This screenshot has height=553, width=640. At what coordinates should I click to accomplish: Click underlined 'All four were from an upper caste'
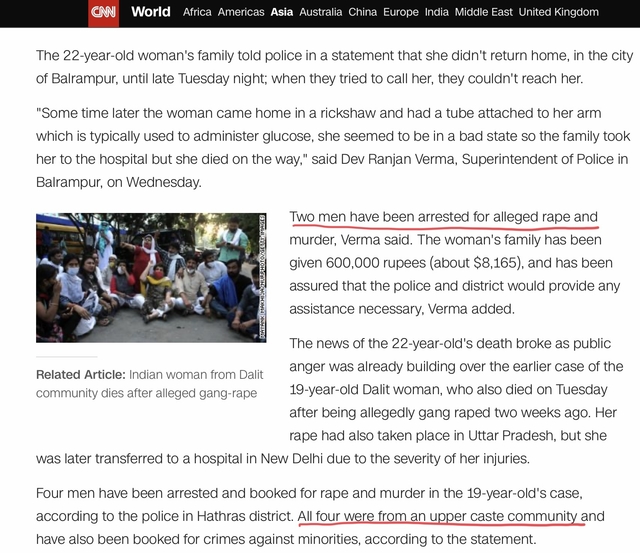(438, 517)
